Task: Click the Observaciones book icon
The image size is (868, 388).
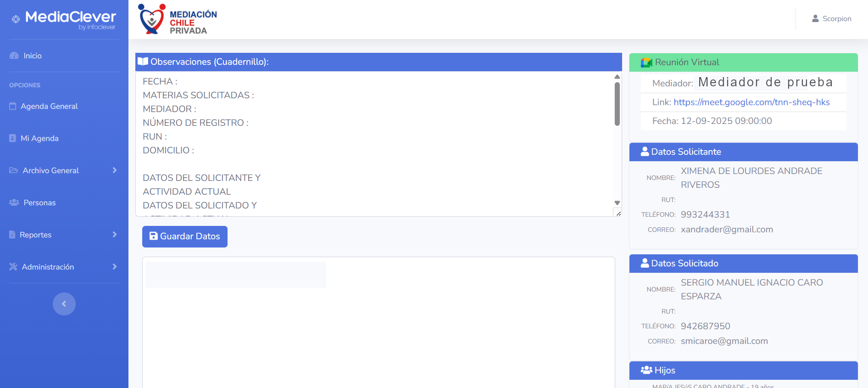Action: pos(143,62)
